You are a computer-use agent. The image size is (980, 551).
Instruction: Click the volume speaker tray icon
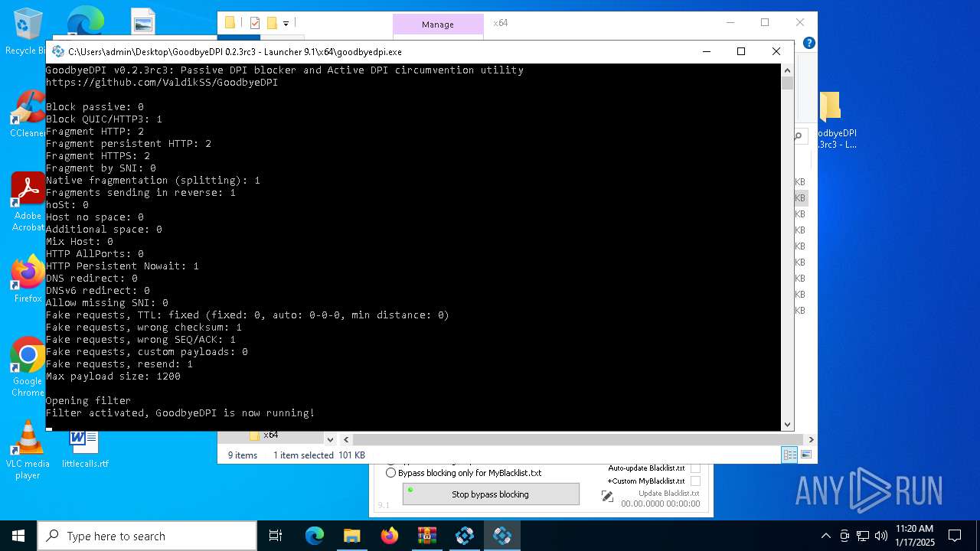tap(881, 536)
